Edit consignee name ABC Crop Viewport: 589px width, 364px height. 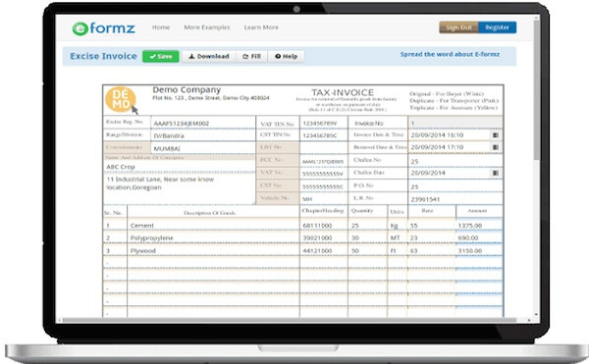point(179,167)
